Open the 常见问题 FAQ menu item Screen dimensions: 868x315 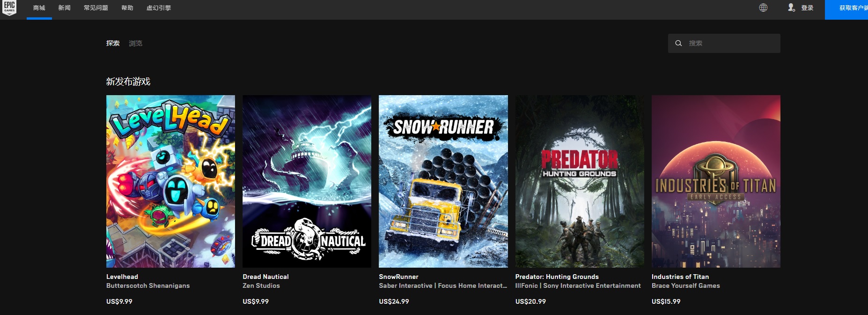(x=96, y=8)
